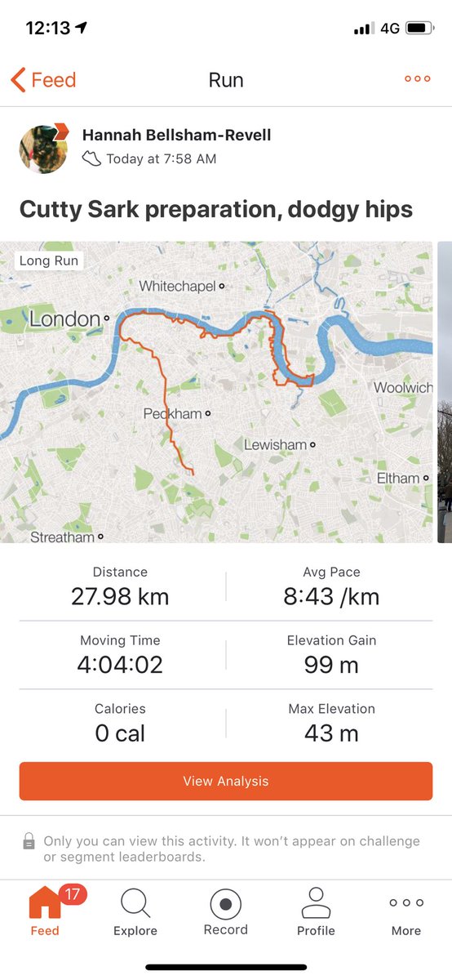Viewport: 452px width, 980px height.
Task: Tap Hannah Bellsham-Revell's profile avatar
Action: (43, 149)
